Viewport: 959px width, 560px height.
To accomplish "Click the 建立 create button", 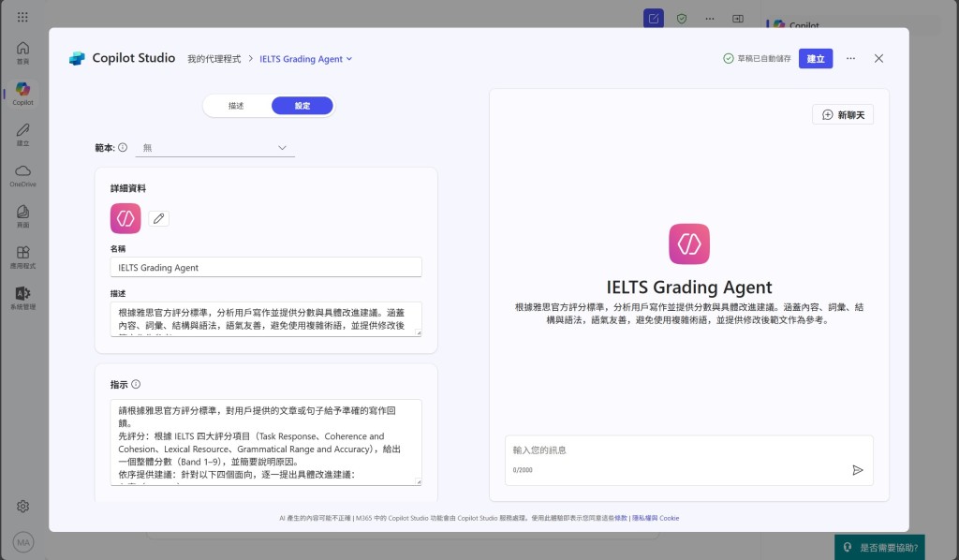I will tap(816, 59).
